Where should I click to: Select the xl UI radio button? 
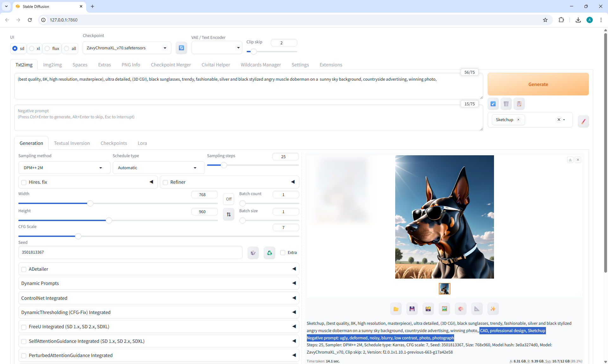32,48
